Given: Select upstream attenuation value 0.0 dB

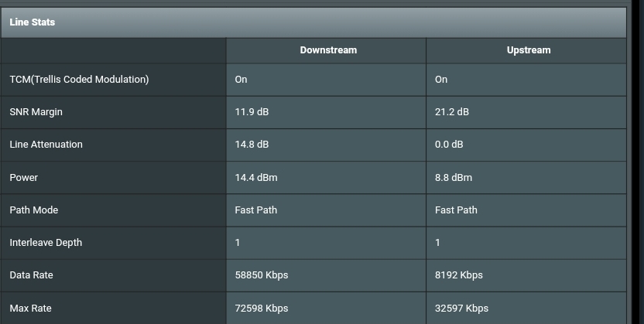Looking at the screenshot, I should click(449, 145).
